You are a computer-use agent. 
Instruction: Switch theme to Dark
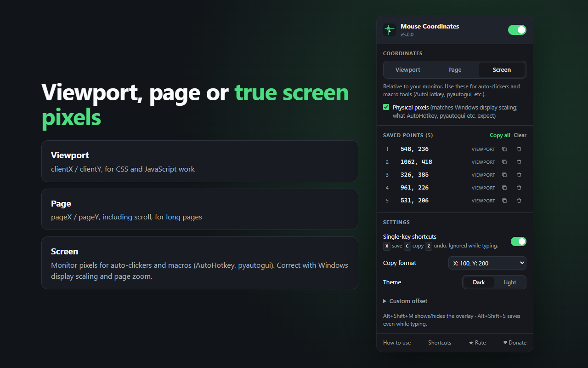click(x=479, y=282)
